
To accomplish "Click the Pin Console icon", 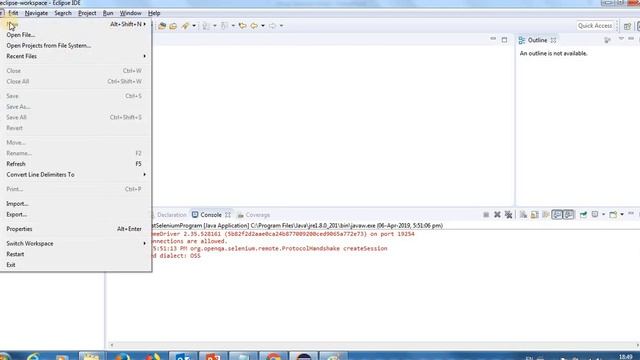I will coord(583,215).
